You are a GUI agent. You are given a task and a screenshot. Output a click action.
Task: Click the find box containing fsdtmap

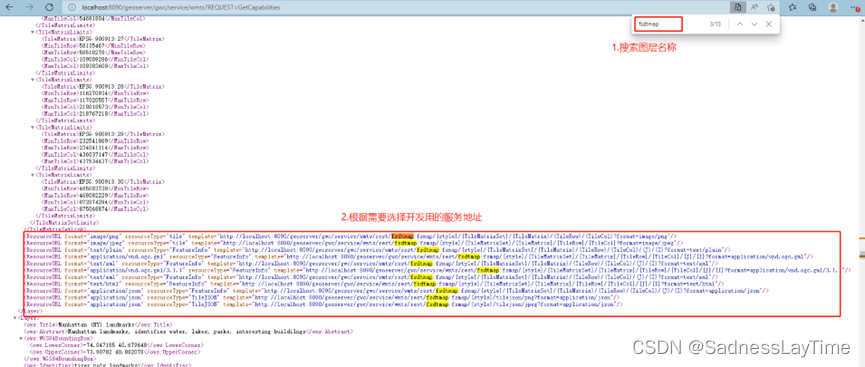(659, 24)
